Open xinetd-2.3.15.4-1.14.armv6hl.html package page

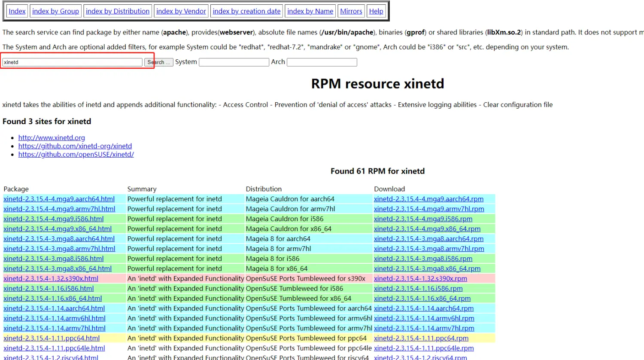[55, 318]
